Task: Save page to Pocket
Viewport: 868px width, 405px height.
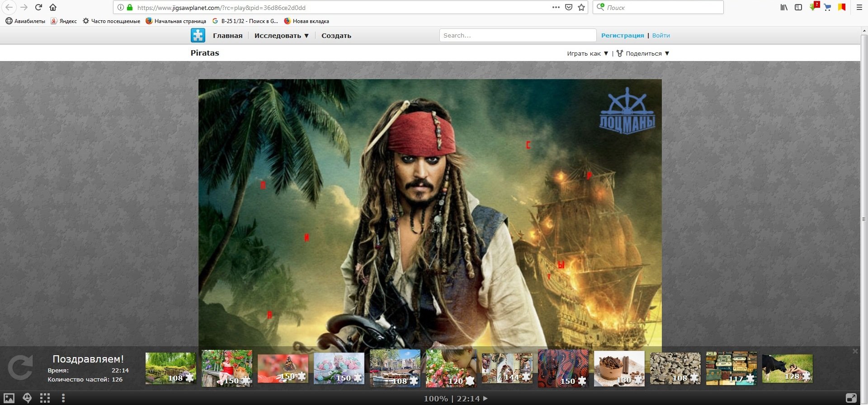Action: [x=569, y=7]
